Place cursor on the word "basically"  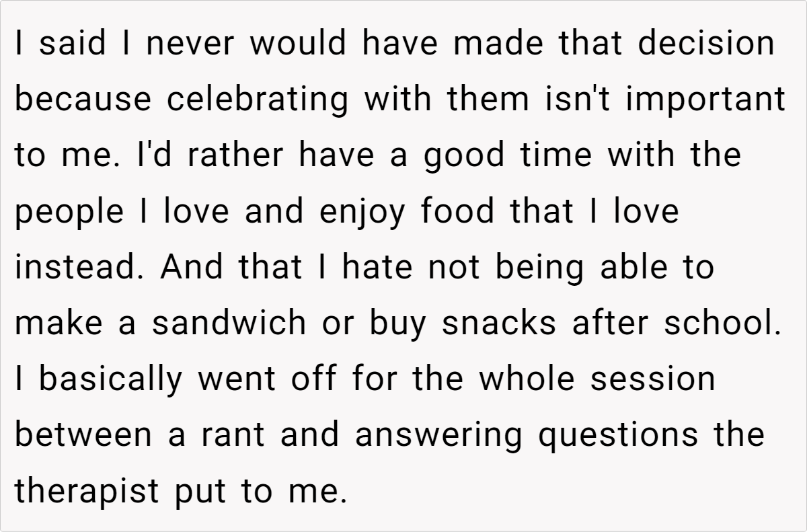[110, 379]
